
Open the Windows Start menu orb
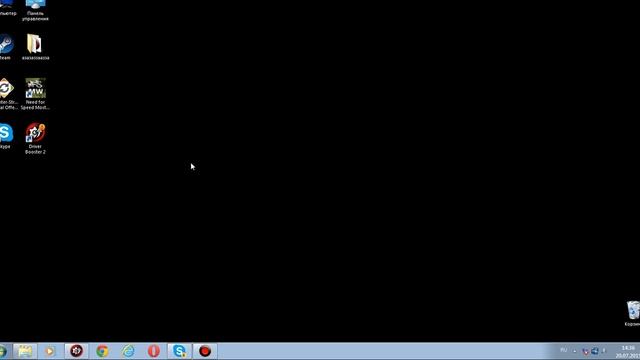[3, 351]
